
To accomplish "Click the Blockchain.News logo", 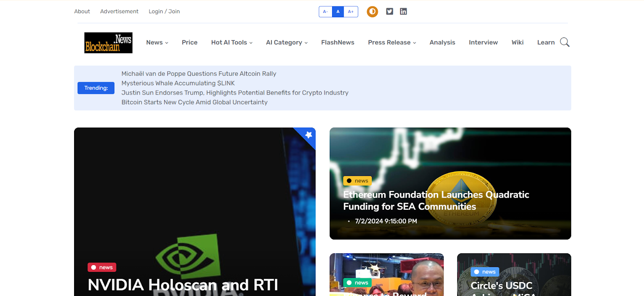I will coord(108,43).
